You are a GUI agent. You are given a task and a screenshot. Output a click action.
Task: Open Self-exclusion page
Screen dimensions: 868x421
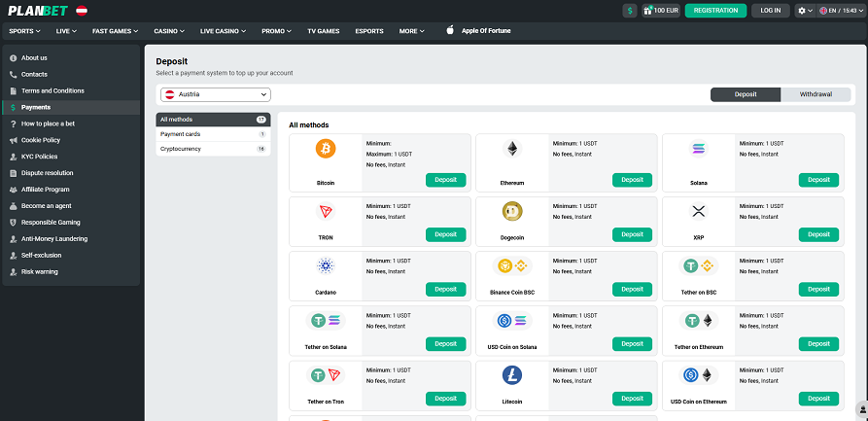click(71, 256)
